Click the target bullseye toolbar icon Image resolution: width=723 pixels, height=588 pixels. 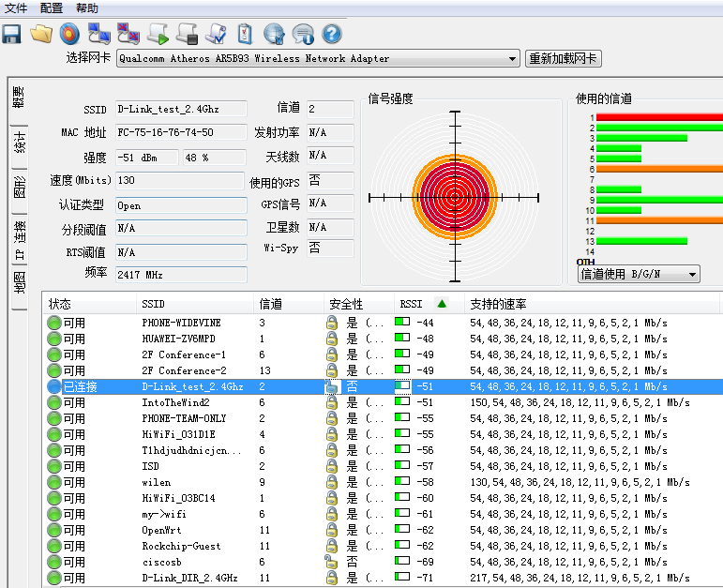(69, 35)
